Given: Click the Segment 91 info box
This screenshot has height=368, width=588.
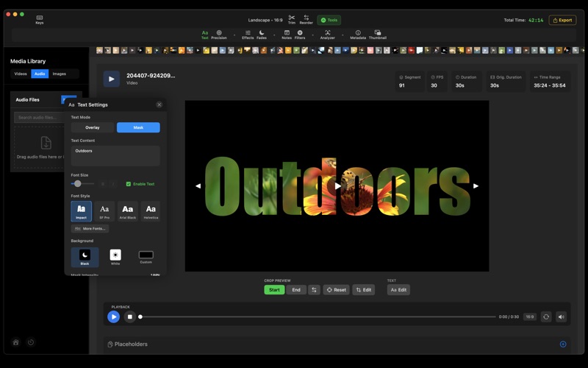Looking at the screenshot, I should point(410,82).
